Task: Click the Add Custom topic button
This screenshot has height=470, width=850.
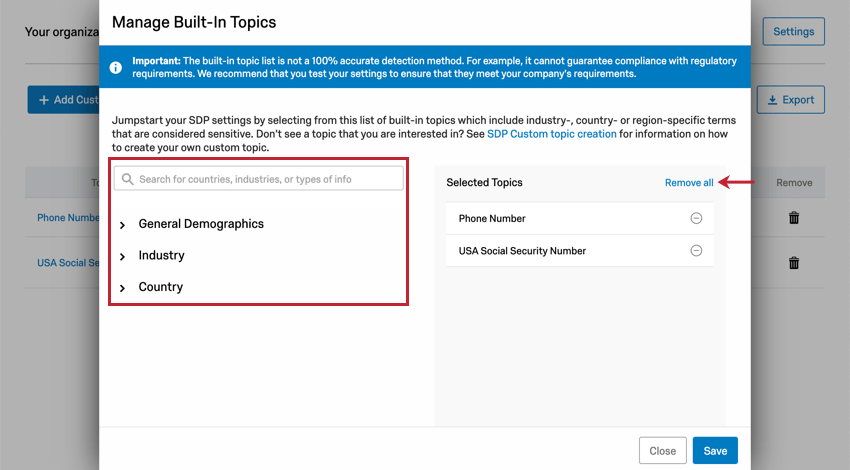Action: pos(64,100)
